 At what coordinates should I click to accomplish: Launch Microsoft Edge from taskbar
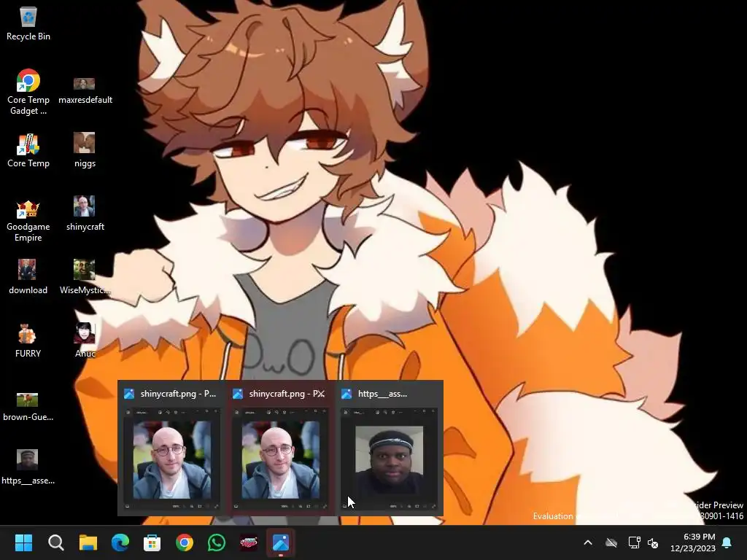120,542
